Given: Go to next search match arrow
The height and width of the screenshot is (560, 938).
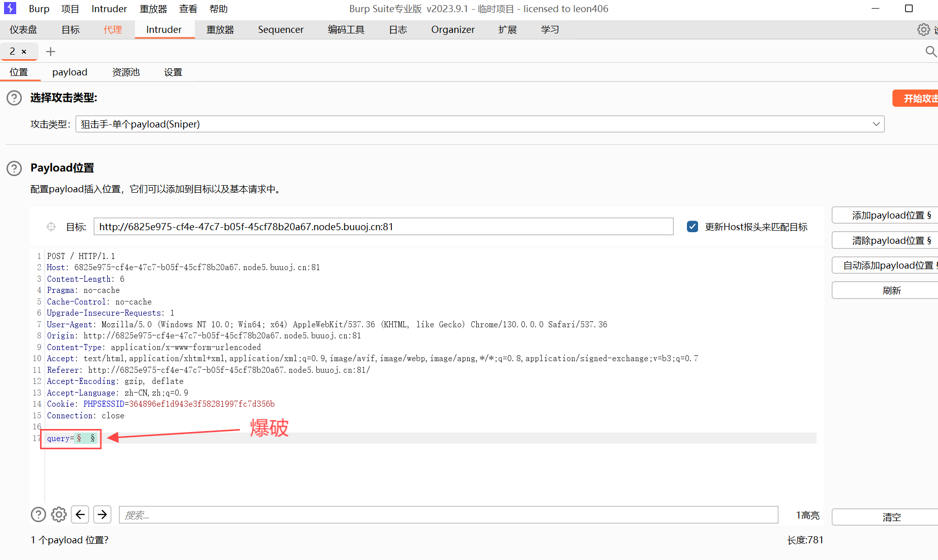Looking at the screenshot, I should click(x=102, y=514).
